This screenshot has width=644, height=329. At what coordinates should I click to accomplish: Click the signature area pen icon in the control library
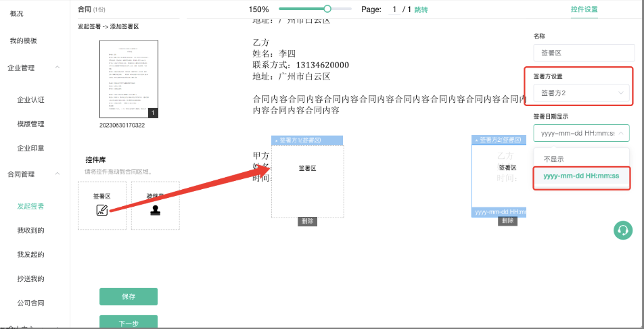(x=101, y=209)
